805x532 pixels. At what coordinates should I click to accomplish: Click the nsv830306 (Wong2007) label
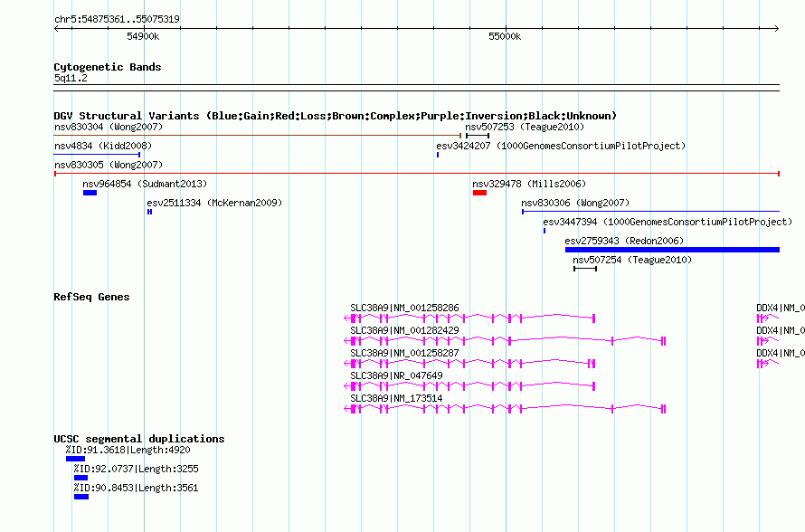[575, 203]
